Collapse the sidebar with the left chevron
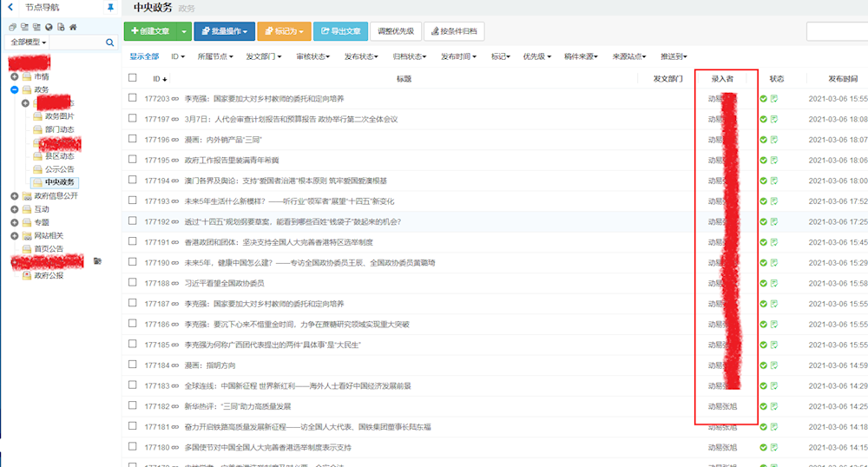Image resolution: width=868 pixels, height=467 pixels. tap(11, 7)
